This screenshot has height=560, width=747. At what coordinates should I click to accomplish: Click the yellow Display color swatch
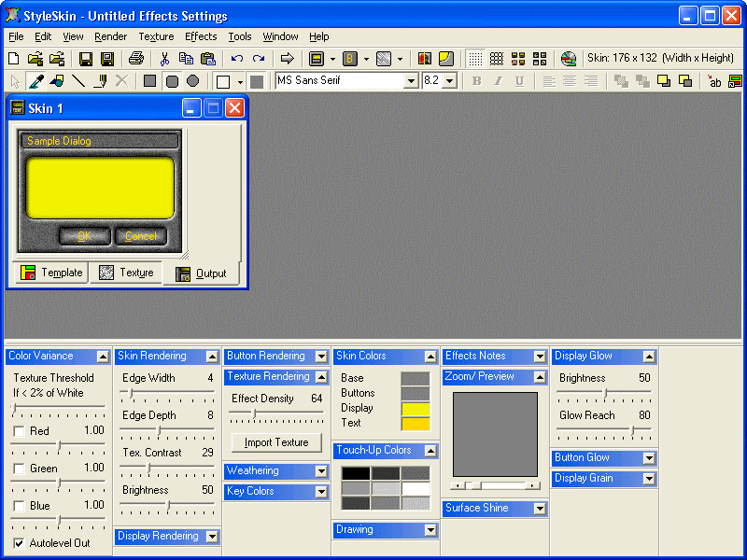416,409
